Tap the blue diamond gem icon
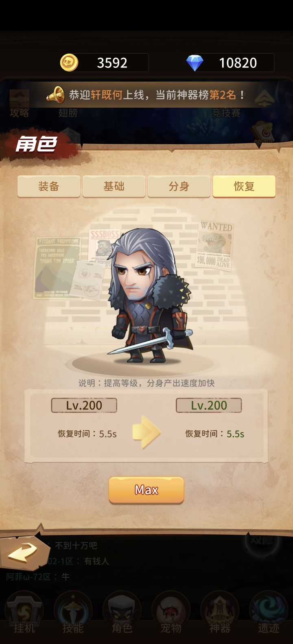This screenshot has width=293, height=644. pos(195,63)
